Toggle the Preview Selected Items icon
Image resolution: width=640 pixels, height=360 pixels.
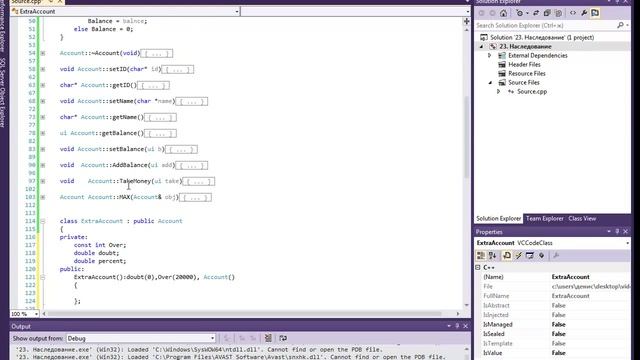(x=595, y=13)
